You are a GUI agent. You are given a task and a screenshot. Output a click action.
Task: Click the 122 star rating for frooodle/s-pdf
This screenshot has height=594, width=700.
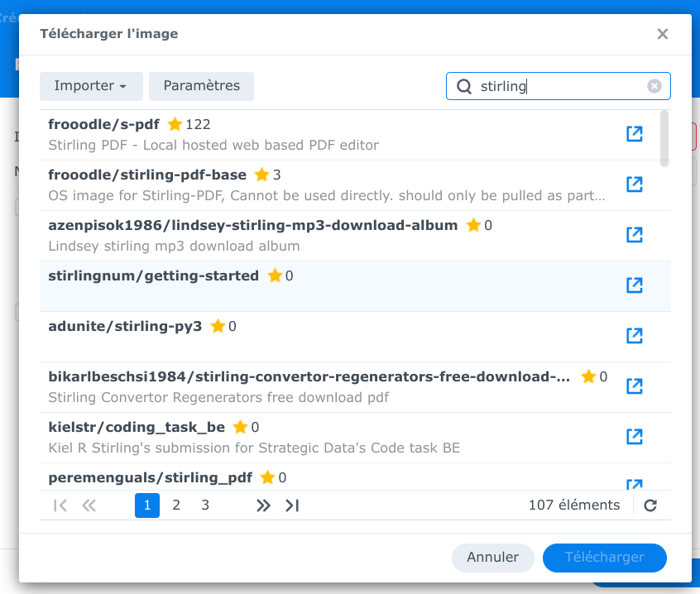189,124
